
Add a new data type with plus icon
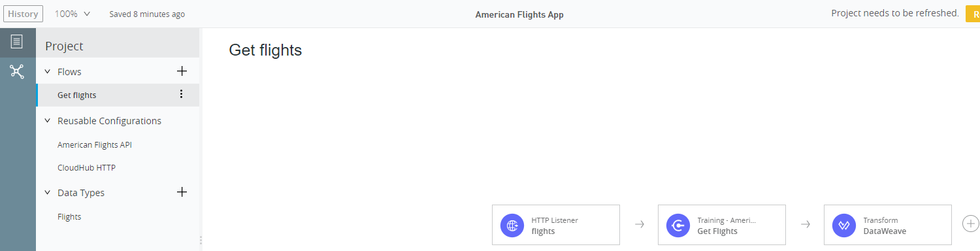point(182,192)
